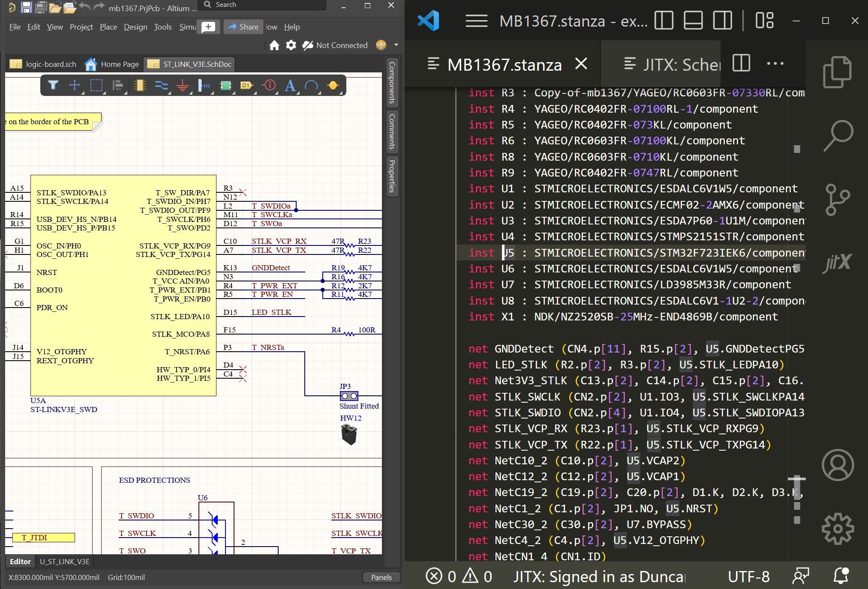Click the GND power port tool
Viewport: 868px width, 589px height.
coord(183,86)
